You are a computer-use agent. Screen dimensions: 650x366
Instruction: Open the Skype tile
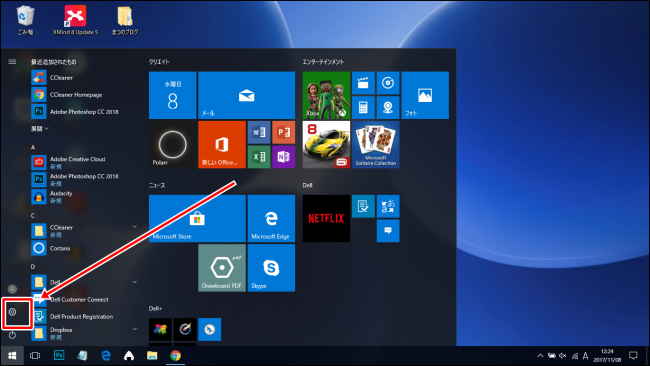[271, 268]
